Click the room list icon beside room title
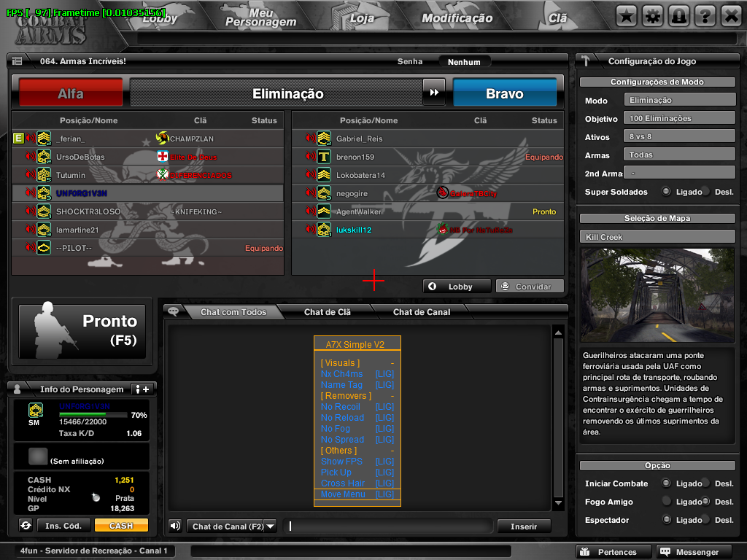 [18, 62]
